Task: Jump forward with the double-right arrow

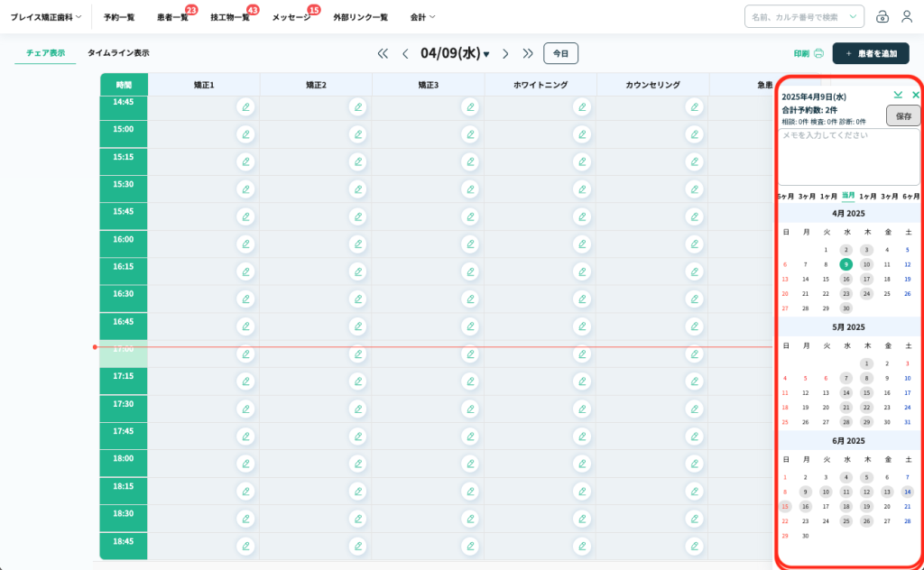Action: [x=528, y=53]
